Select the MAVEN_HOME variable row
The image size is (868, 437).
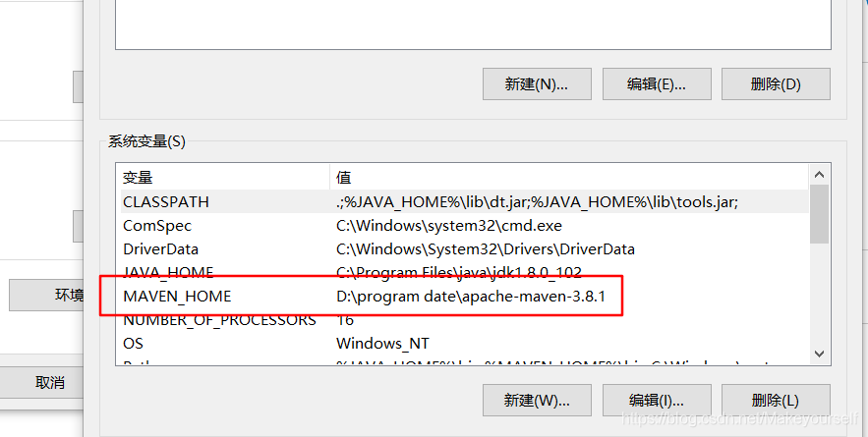pyautogui.click(x=464, y=297)
